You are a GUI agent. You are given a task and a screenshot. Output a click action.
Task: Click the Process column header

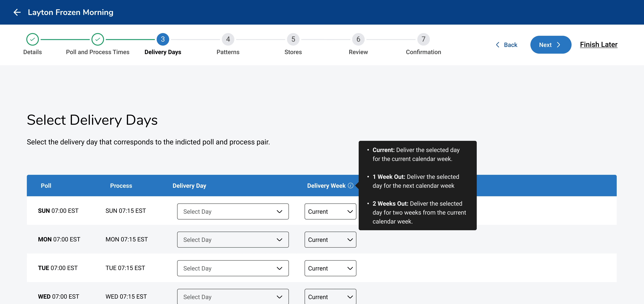pyautogui.click(x=121, y=186)
